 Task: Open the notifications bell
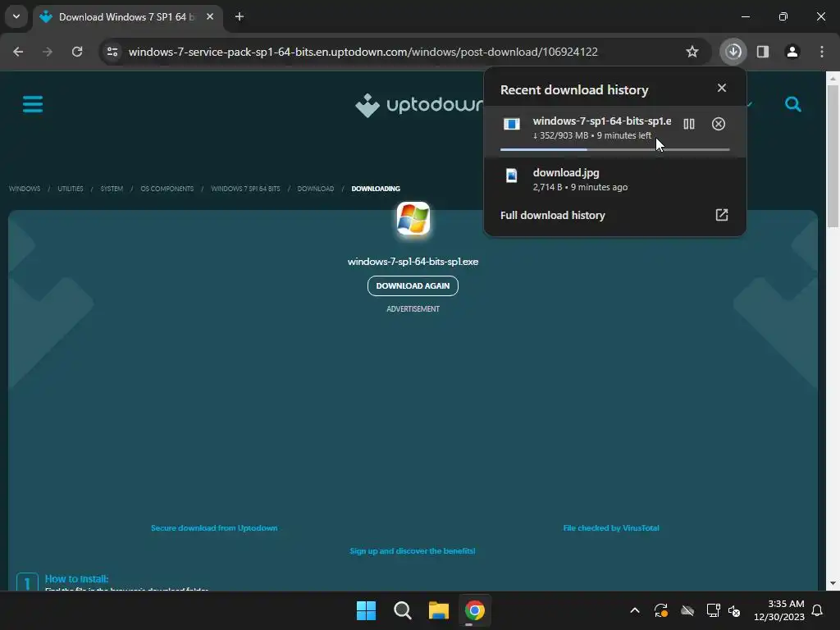click(x=818, y=610)
